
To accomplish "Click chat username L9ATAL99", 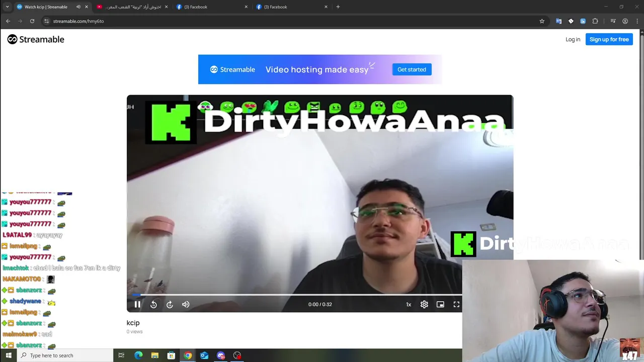I will [x=17, y=235].
